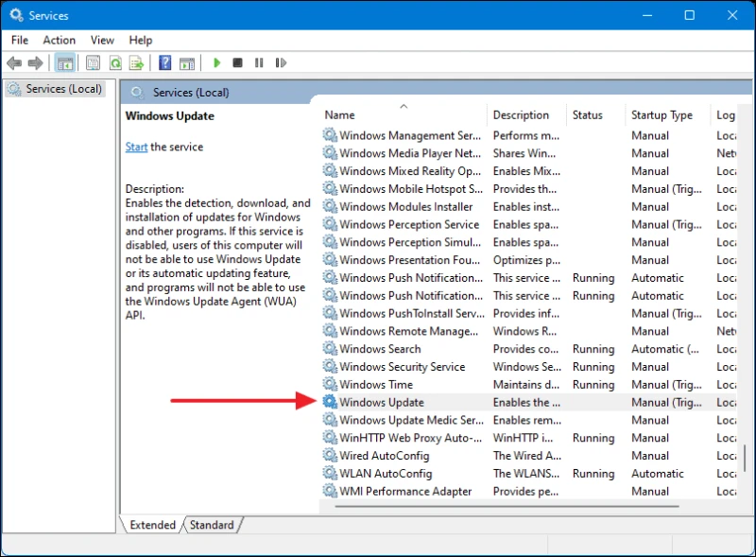The image size is (756, 557).
Task: Open the Help question-mark toolbar icon
Action: click(164, 62)
